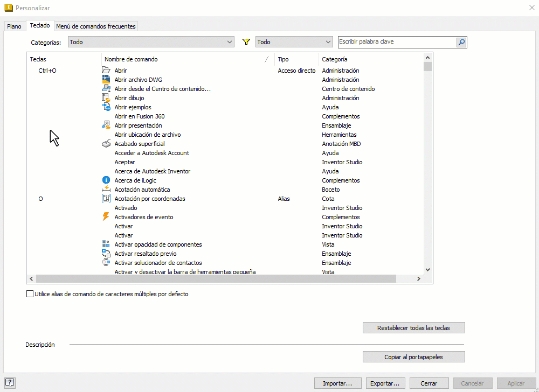Click the Acerca de iLogic info icon
The width and height of the screenshot is (539, 392).
tap(106, 180)
